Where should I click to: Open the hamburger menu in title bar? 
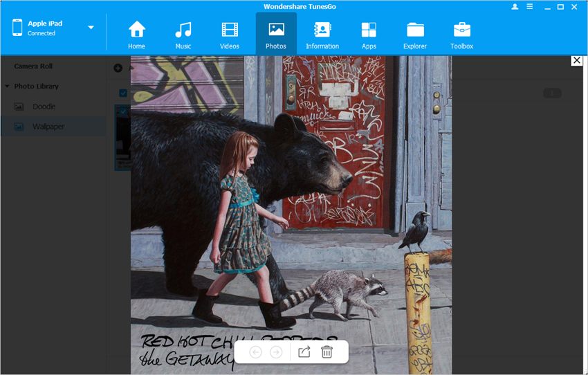click(x=531, y=7)
